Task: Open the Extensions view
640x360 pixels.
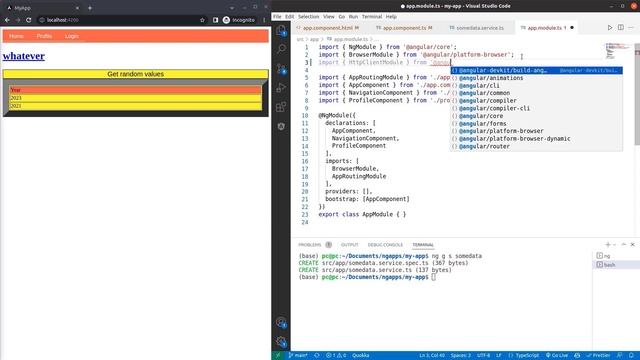Action: click(281, 107)
